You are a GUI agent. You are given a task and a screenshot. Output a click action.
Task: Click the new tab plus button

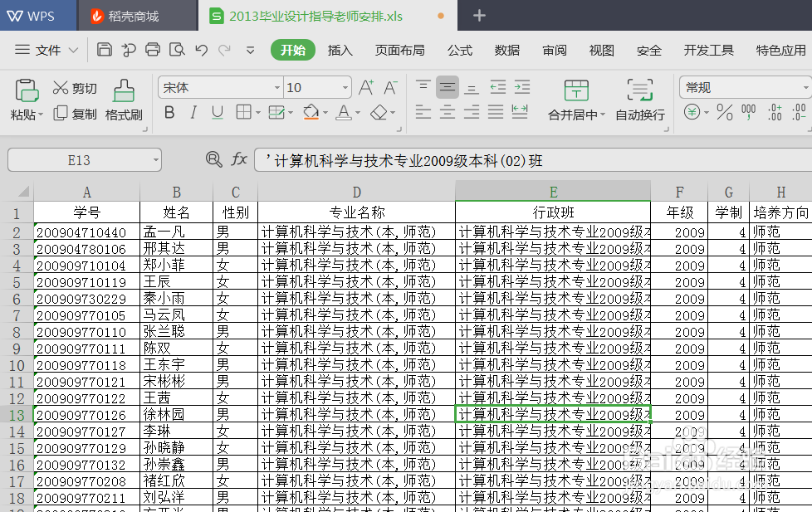coord(479,16)
